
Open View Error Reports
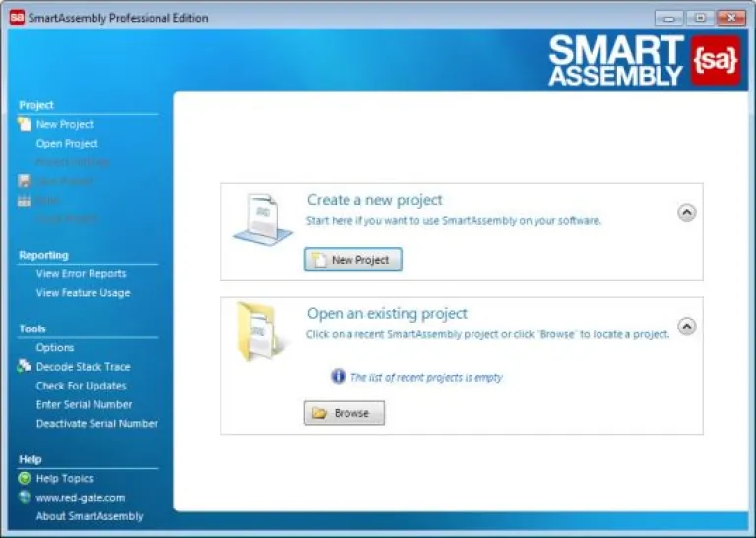[81, 273]
